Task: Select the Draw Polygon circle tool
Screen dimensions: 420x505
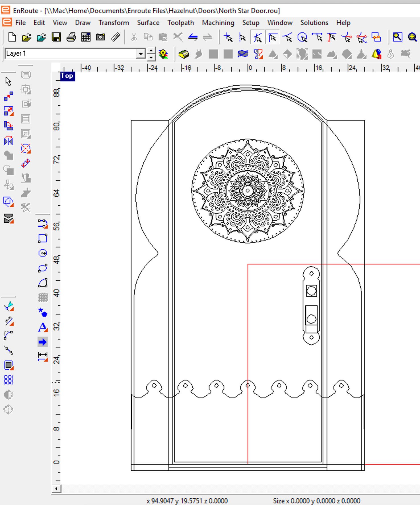Action: coord(43,253)
